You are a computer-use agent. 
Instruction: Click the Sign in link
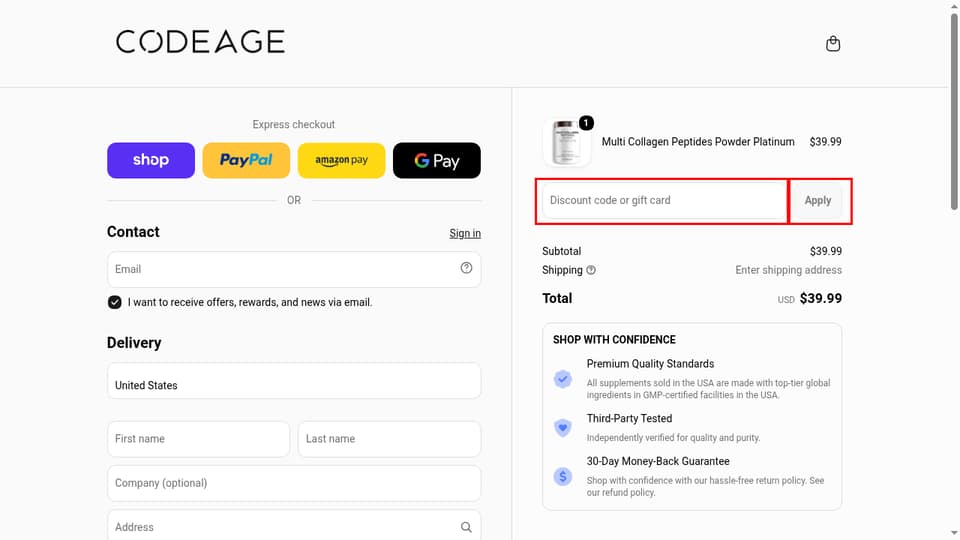coord(465,233)
